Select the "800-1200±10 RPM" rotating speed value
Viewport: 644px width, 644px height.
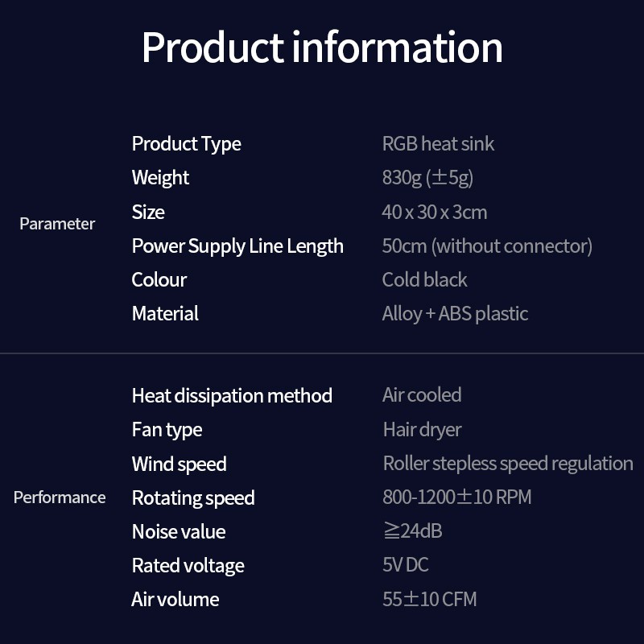tap(456, 497)
